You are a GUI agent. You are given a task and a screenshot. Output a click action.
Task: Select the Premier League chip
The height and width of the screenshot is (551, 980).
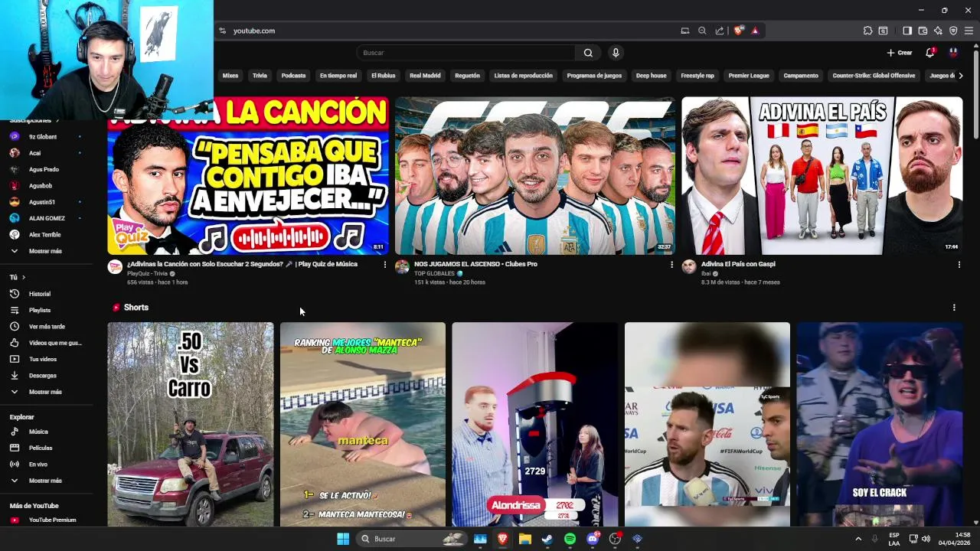pos(749,76)
